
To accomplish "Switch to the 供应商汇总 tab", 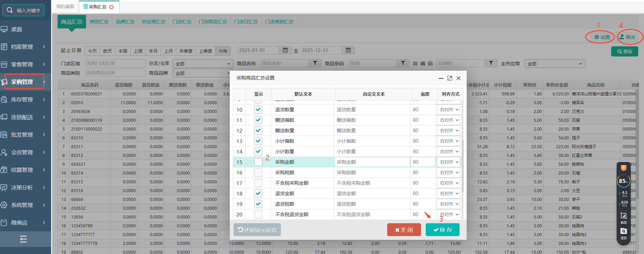I will [154, 22].
